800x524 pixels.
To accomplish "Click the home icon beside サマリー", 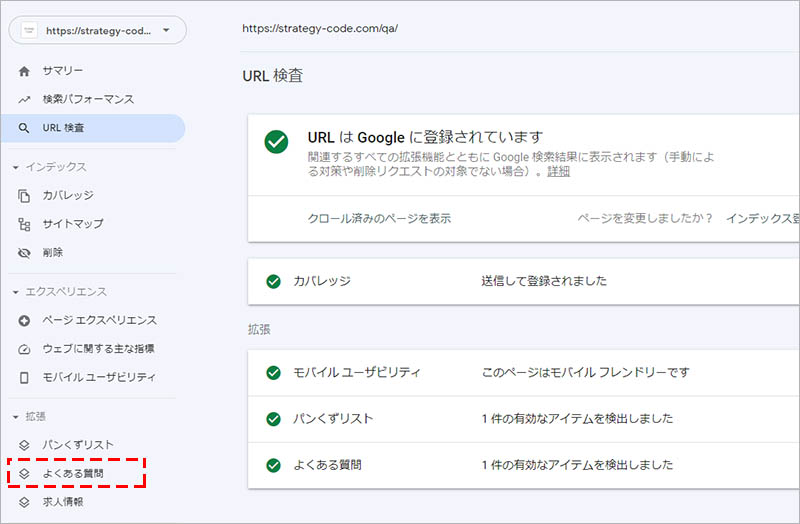I will pyautogui.click(x=24, y=71).
